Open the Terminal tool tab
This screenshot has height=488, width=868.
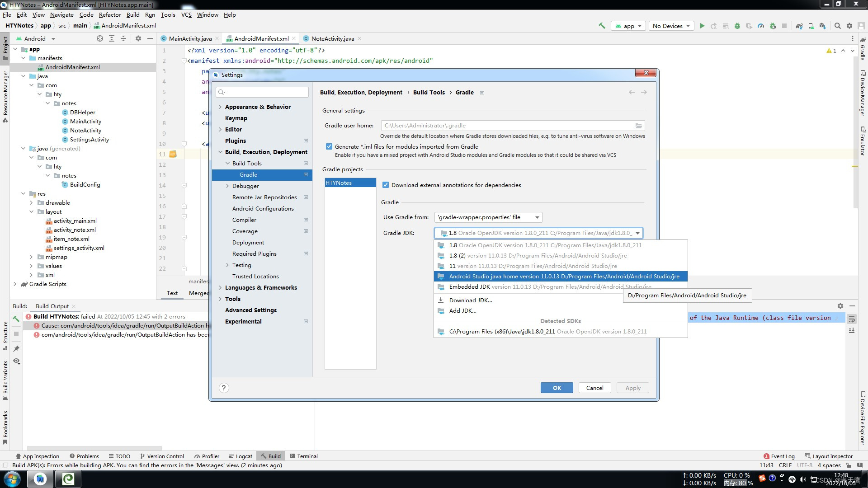point(304,456)
